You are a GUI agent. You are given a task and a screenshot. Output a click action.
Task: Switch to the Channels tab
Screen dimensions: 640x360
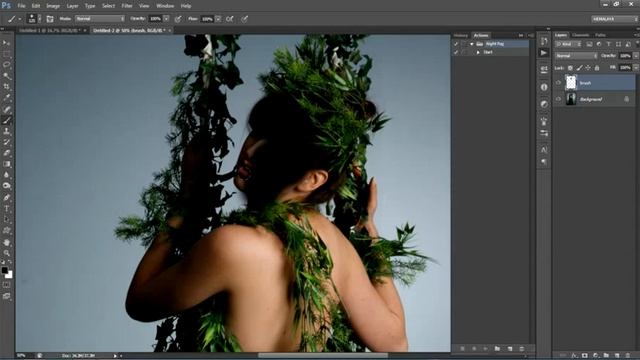coord(580,35)
